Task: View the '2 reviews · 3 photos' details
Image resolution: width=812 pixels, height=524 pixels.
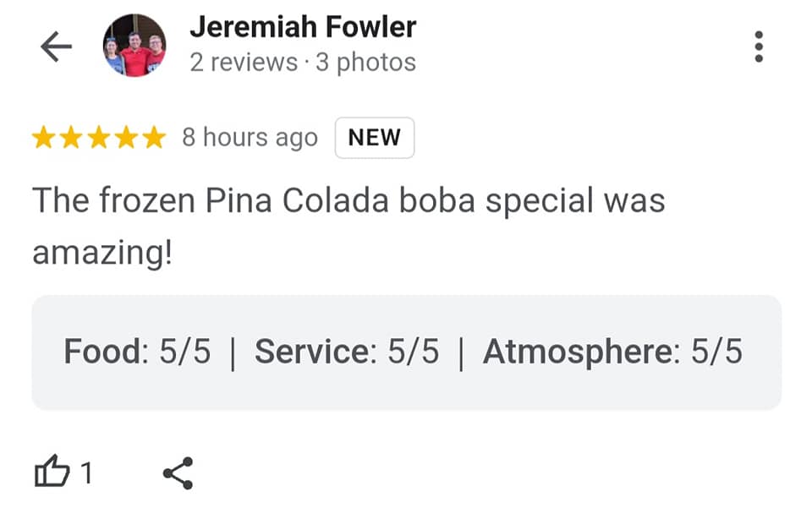Action: pos(303,63)
